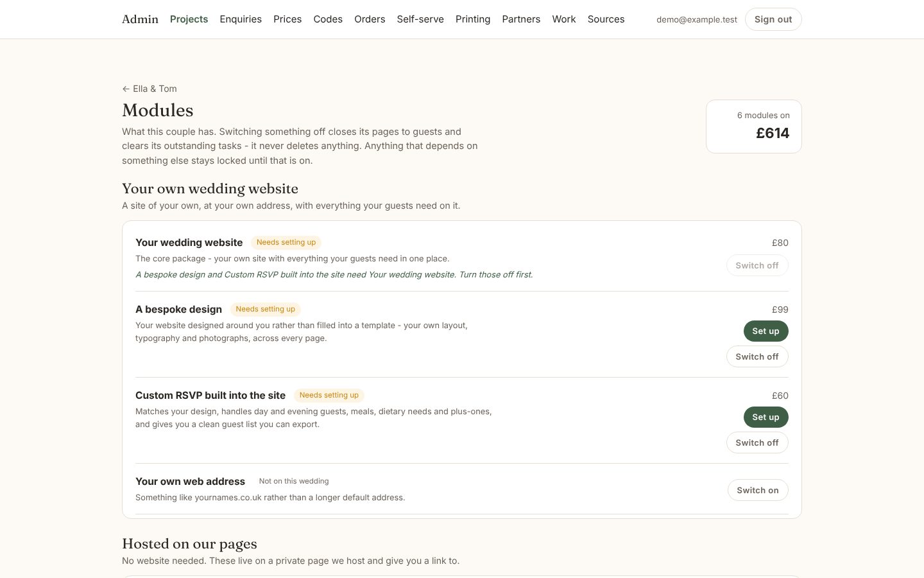Click the 'Not on this wedding' status label
This screenshot has height=578, width=924.
click(294, 481)
